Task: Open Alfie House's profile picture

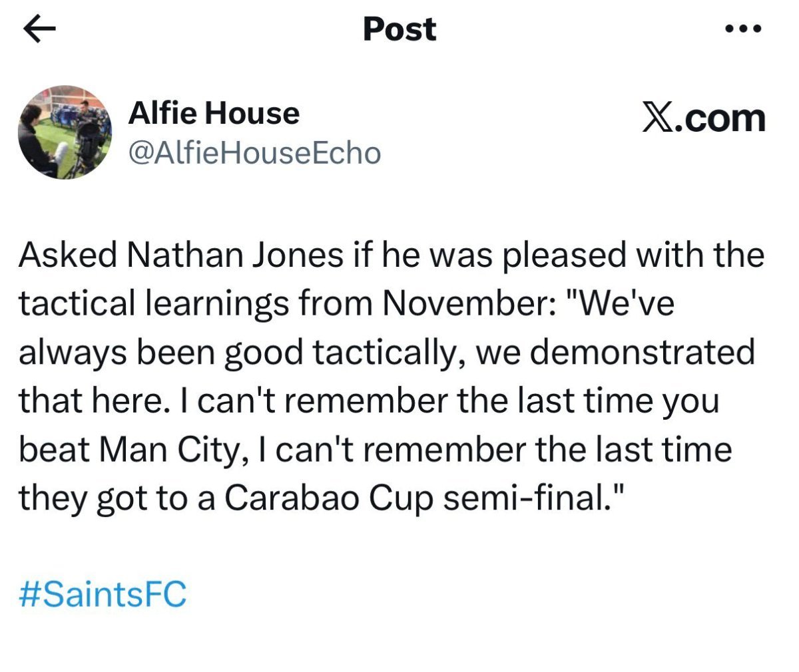Action: click(x=65, y=132)
